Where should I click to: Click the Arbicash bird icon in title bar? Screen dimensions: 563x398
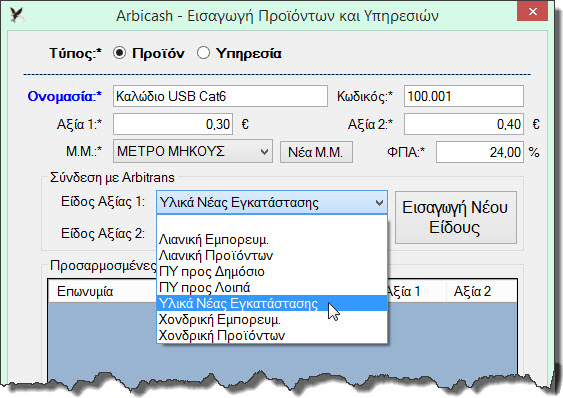(17, 15)
